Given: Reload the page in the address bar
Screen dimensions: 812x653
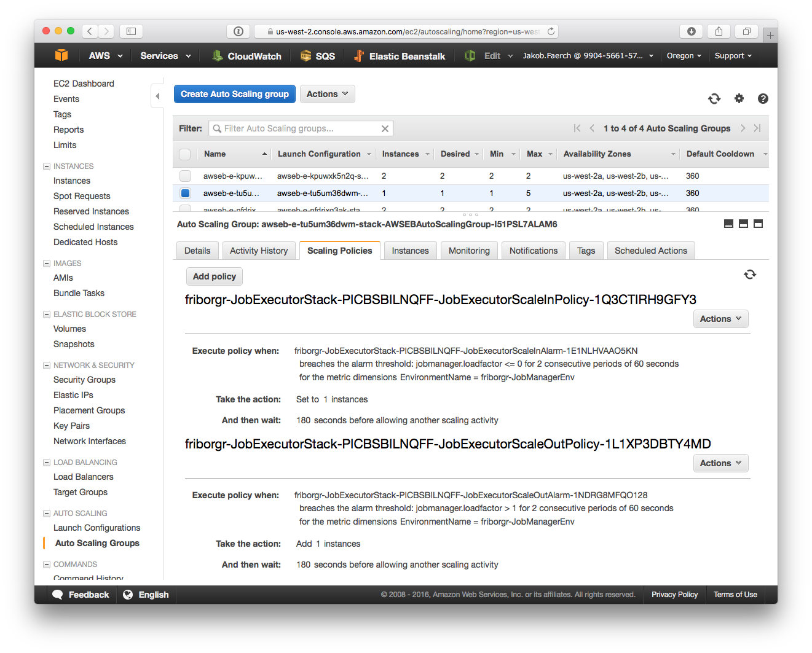Looking at the screenshot, I should (x=551, y=31).
